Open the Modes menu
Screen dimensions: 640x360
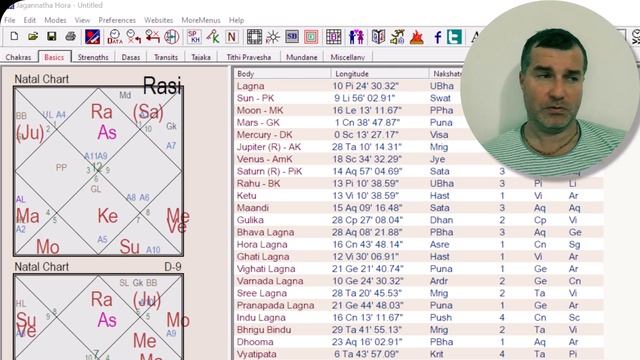click(x=55, y=20)
